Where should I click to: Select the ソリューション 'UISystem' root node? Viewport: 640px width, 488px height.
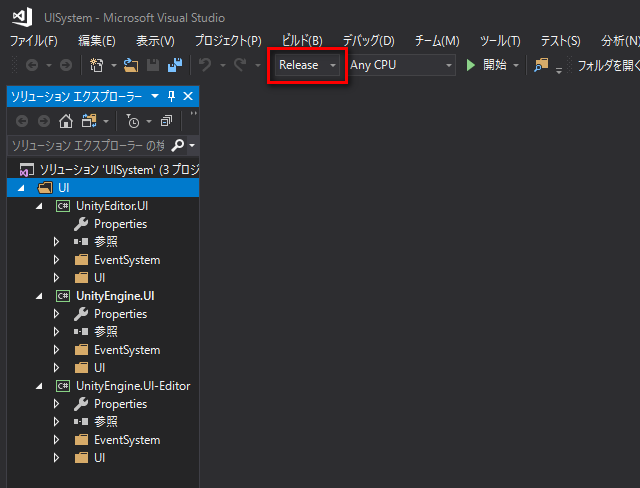(109, 169)
